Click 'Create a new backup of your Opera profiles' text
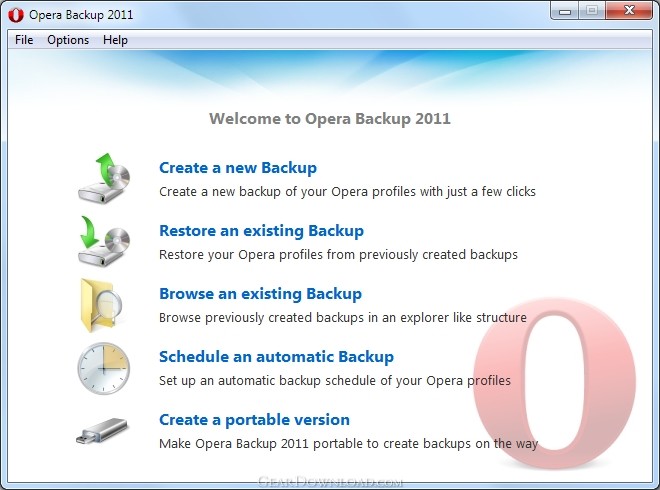 click(x=347, y=192)
